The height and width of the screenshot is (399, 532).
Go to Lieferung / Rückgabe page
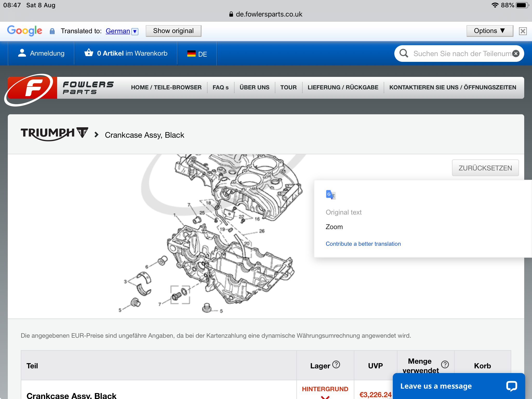point(343,88)
